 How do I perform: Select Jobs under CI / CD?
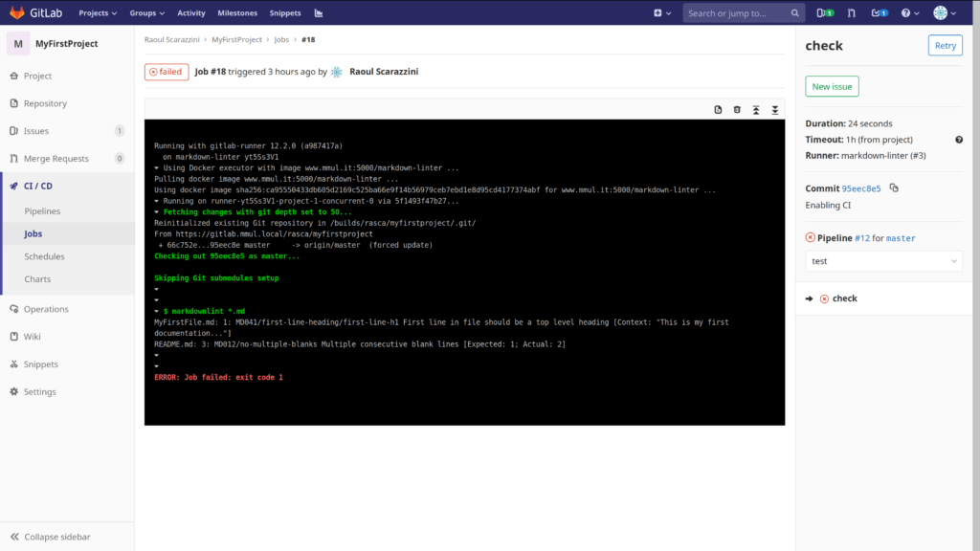point(33,233)
